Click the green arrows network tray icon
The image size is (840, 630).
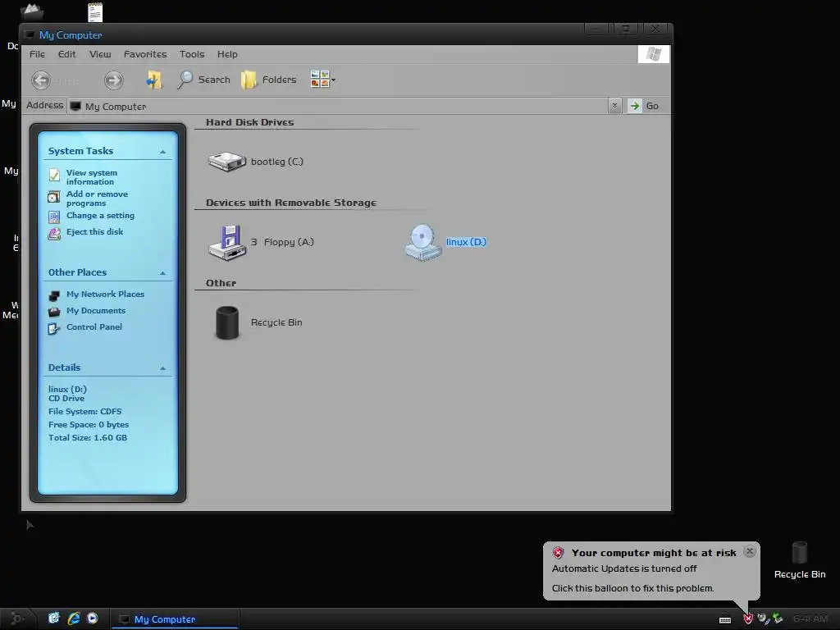(778, 619)
